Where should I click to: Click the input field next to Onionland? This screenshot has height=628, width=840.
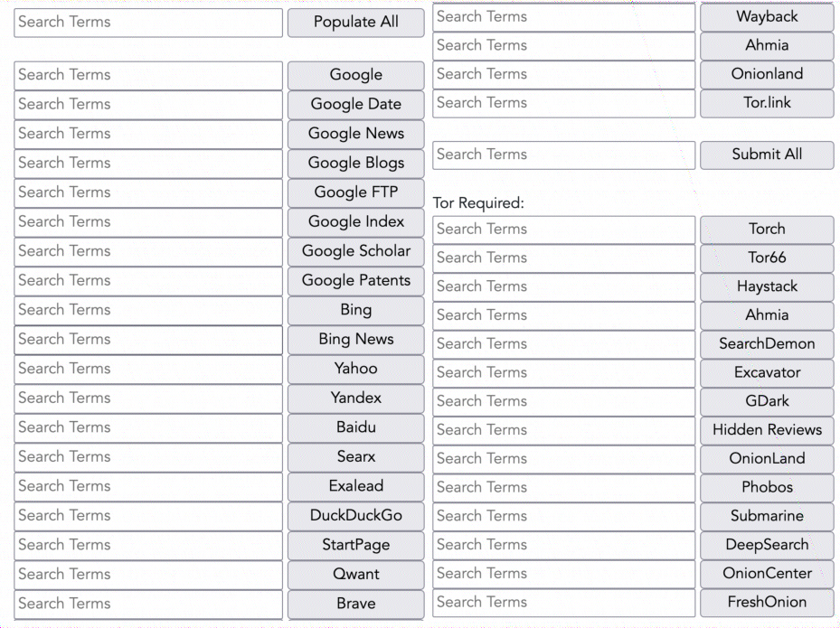[x=563, y=74]
